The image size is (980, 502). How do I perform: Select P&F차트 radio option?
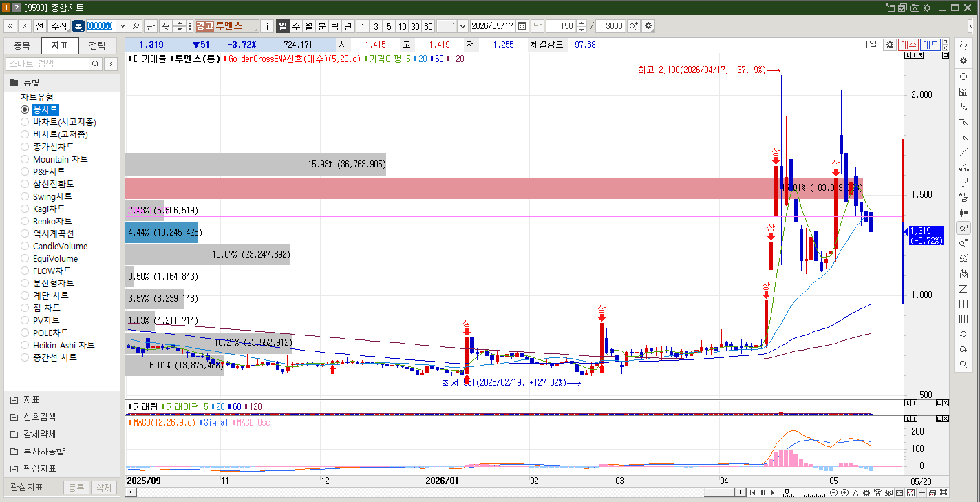pos(25,171)
